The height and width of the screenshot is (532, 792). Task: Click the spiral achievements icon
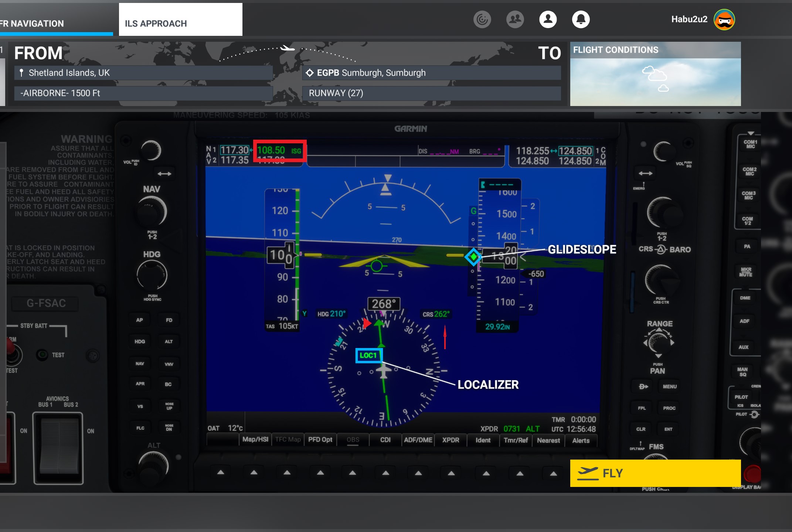482,19
